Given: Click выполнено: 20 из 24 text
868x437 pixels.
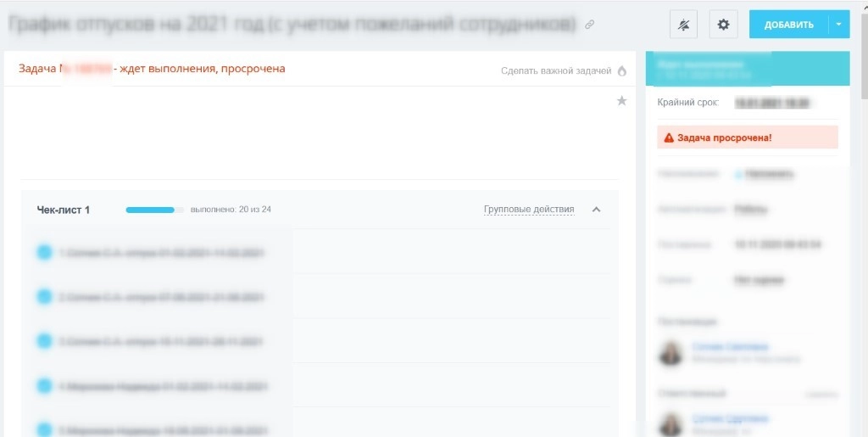Looking at the screenshot, I should (231, 210).
